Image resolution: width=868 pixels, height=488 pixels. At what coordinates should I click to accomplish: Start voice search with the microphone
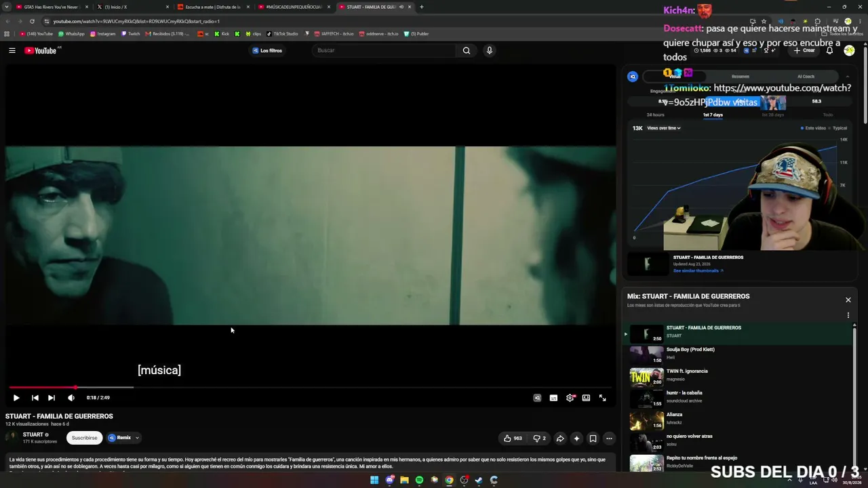(x=489, y=51)
